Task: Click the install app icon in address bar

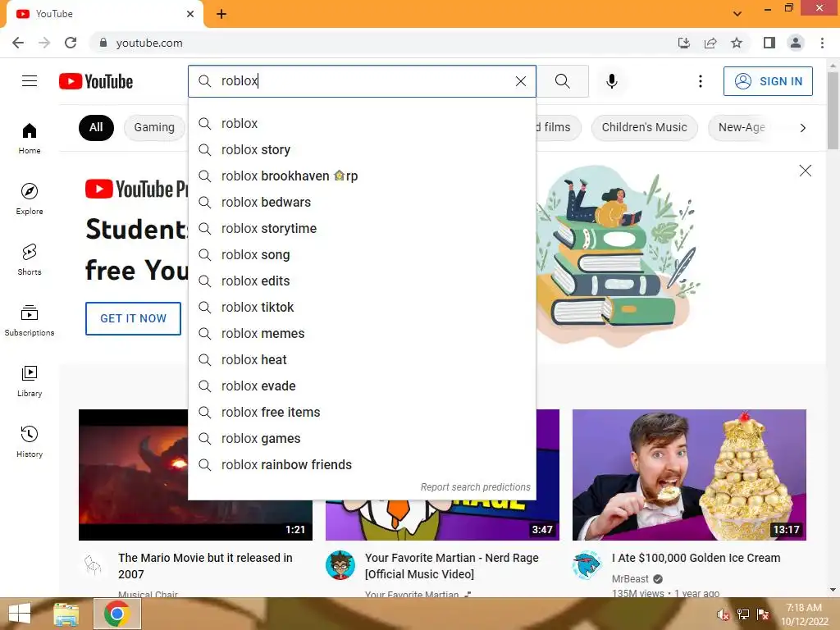Action: (684, 43)
